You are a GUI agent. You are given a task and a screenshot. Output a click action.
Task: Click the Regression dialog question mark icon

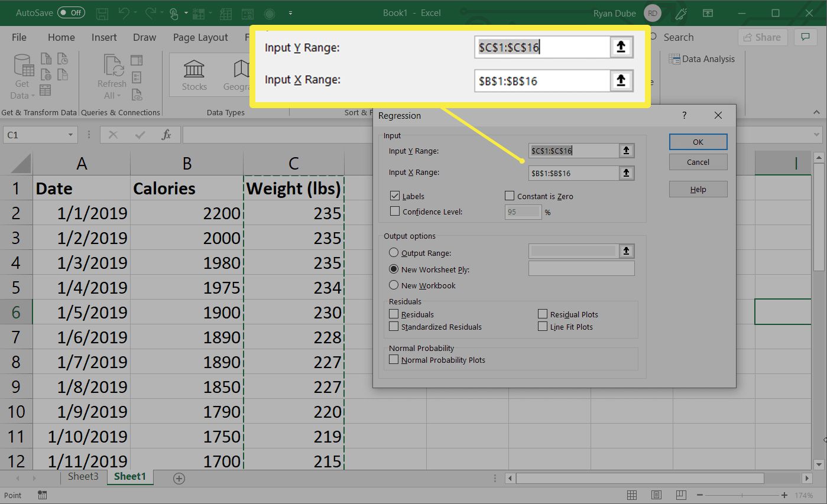685,116
